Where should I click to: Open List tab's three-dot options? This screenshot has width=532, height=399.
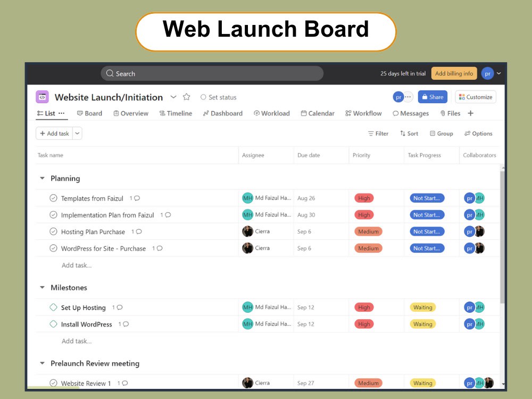pyautogui.click(x=61, y=113)
